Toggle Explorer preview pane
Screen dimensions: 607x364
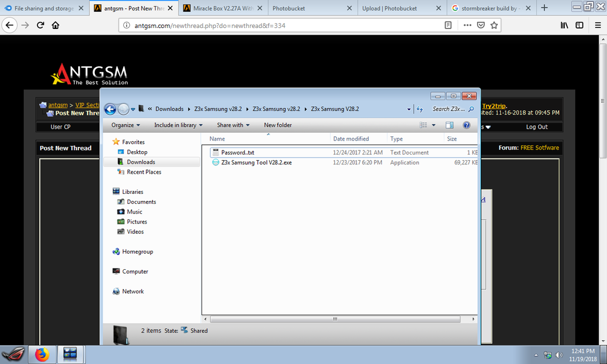[449, 125]
